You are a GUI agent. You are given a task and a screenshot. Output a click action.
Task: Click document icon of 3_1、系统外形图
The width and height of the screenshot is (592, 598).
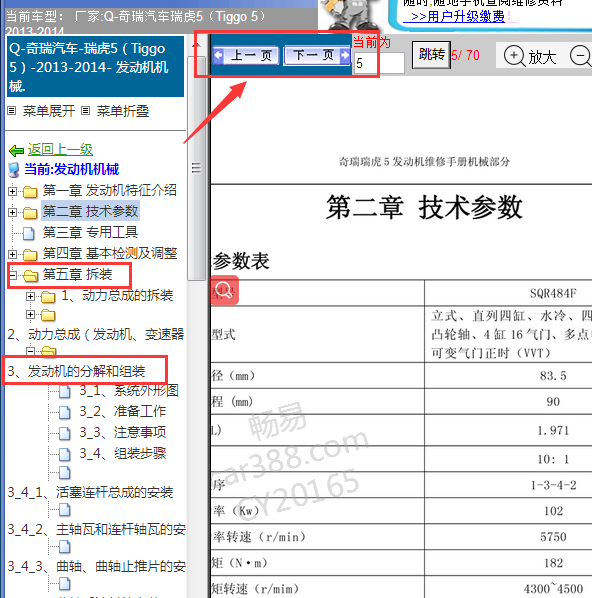(x=64, y=392)
